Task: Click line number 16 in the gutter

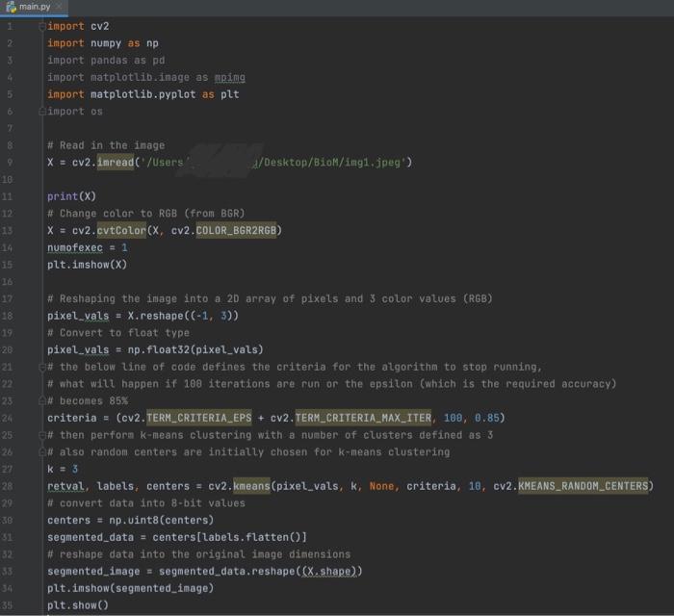Action: tap(8, 282)
